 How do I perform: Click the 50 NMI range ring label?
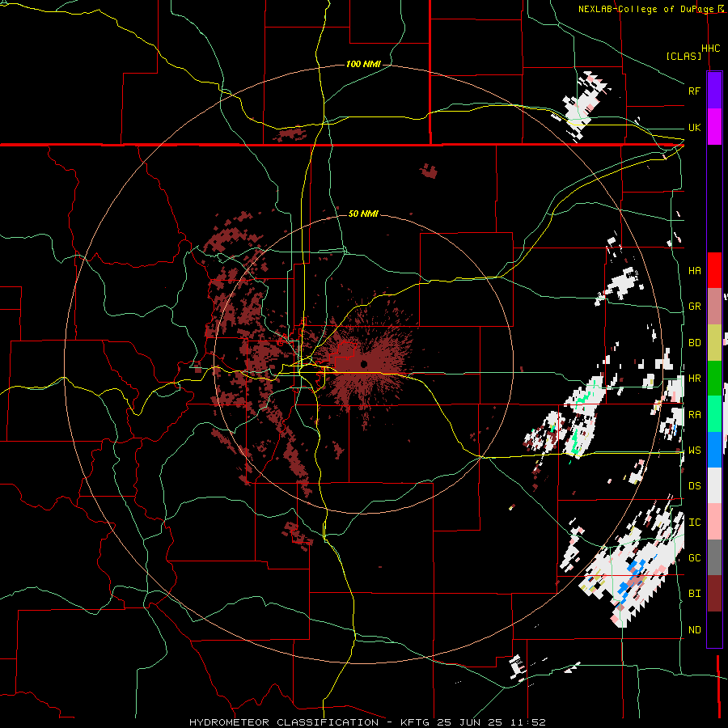(x=363, y=214)
